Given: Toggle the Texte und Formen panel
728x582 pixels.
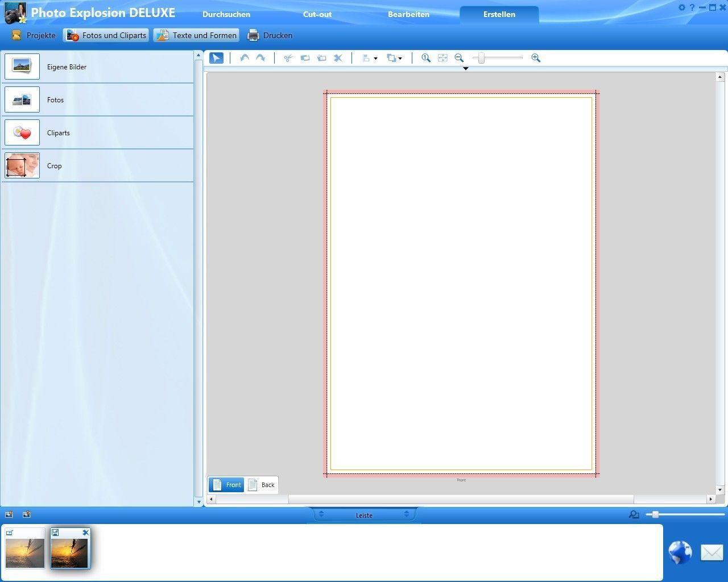Looking at the screenshot, I should 197,35.
